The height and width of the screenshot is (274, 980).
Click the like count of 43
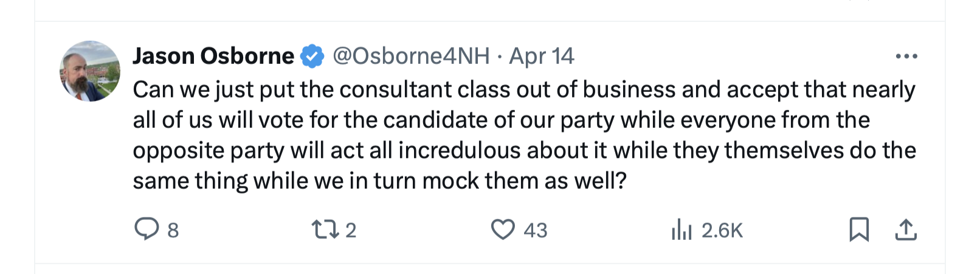tap(536, 230)
